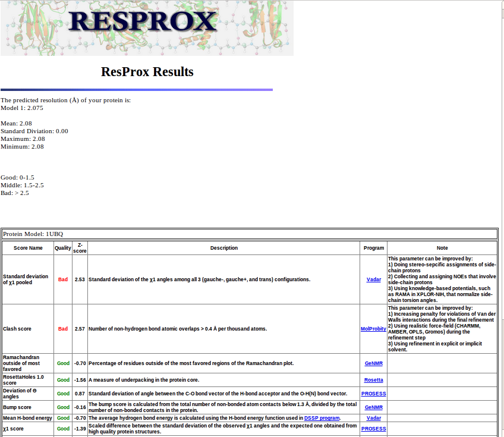The image size is (504, 437).
Task: Click the ResProx Results heading
Action: [x=147, y=72]
